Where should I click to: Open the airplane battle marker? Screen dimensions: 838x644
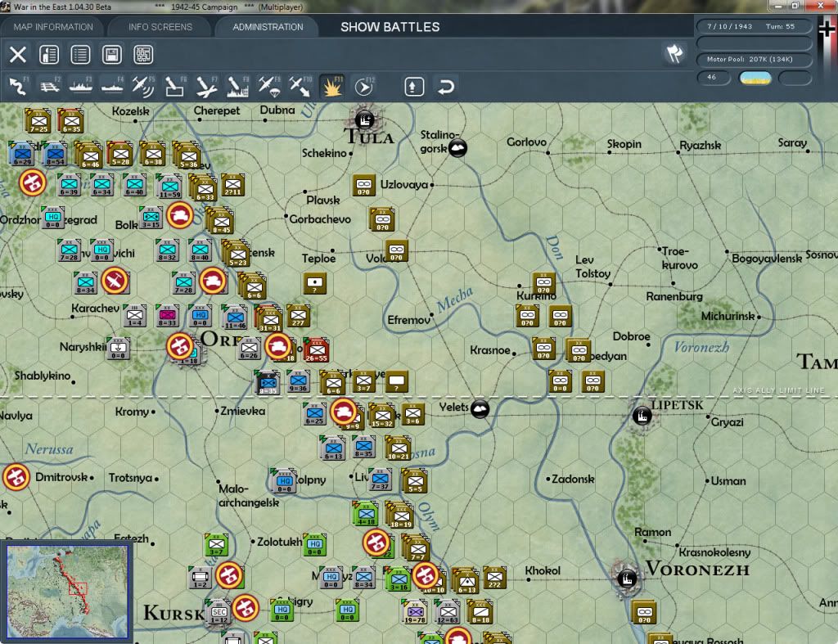click(115, 281)
